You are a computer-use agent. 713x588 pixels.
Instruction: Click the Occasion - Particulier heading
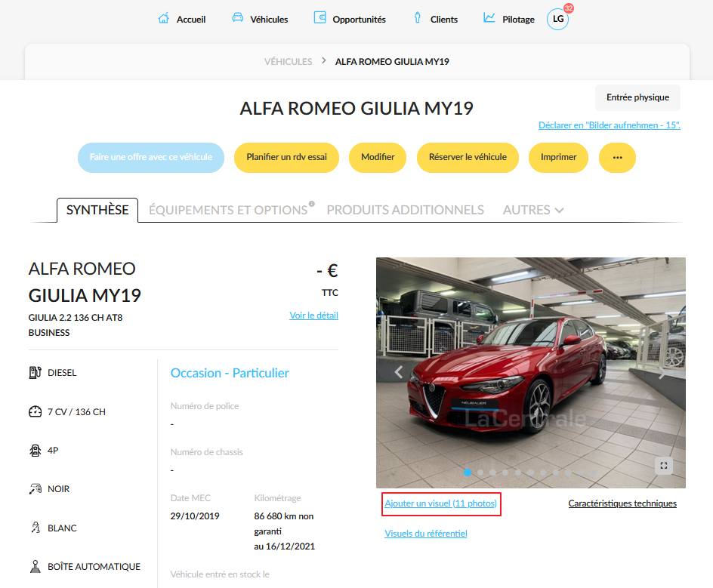(x=230, y=373)
